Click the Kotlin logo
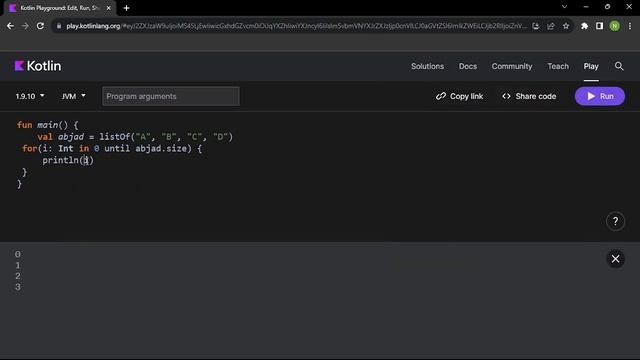The image size is (640, 360). click(x=38, y=66)
